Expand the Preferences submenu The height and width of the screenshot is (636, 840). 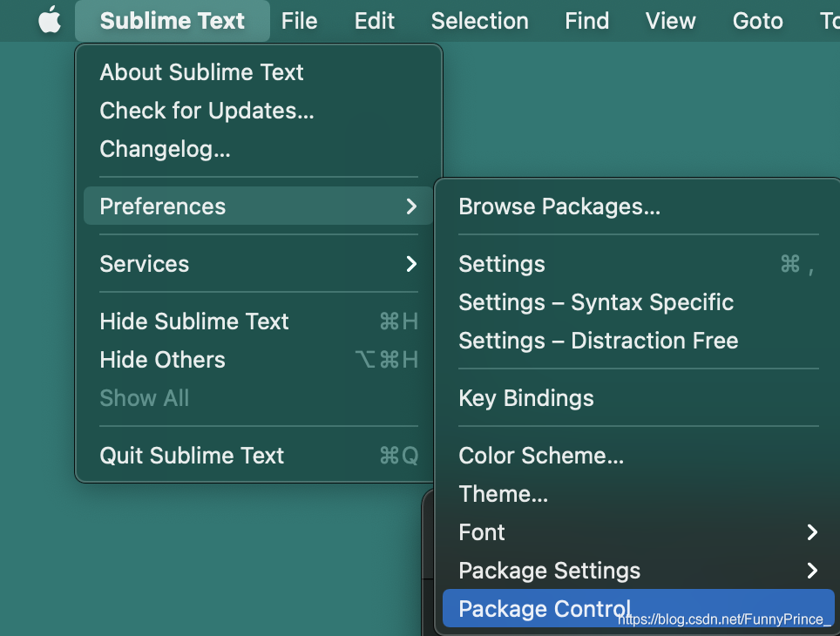(x=259, y=206)
